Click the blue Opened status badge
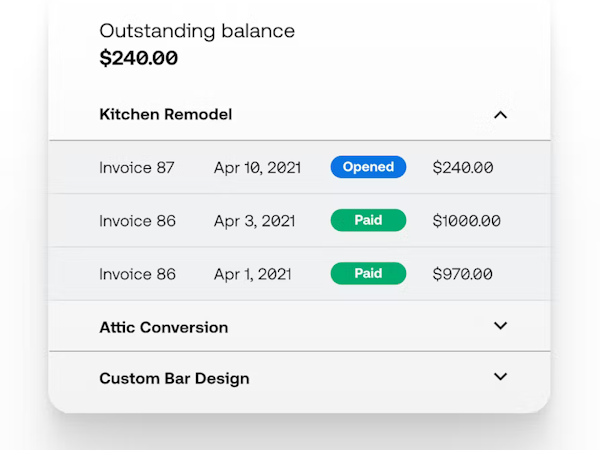This screenshot has width=600, height=450. [x=368, y=167]
